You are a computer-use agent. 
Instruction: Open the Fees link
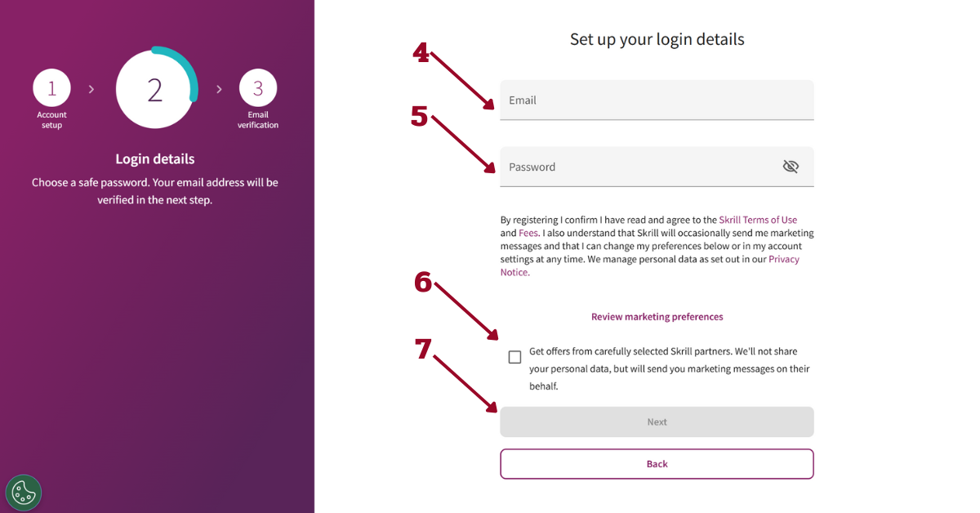coord(528,233)
